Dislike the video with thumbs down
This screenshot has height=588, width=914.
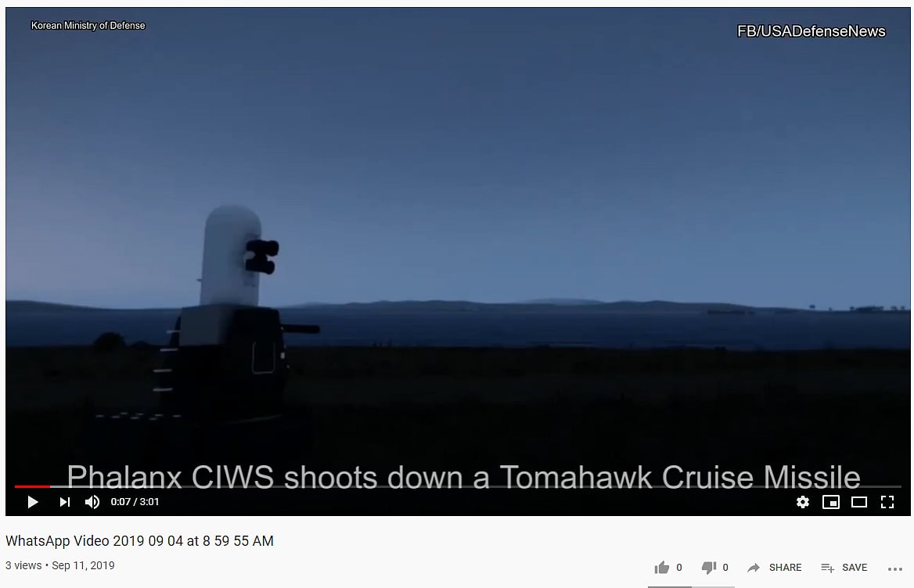pyautogui.click(x=708, y=568)
